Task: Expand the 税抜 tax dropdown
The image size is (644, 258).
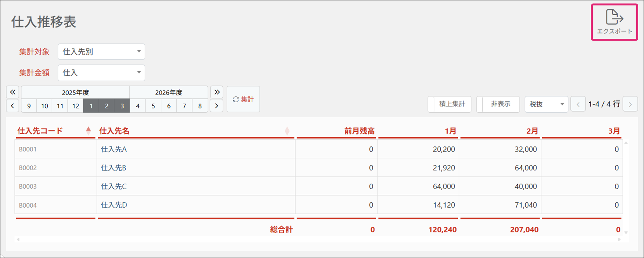Action: coord(546,104)
